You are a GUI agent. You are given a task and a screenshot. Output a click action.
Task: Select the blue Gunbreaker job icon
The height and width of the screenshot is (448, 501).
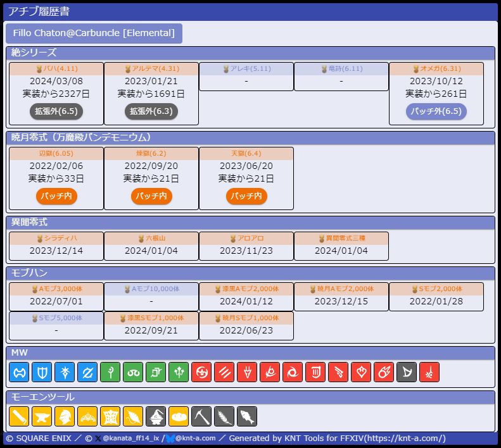tap(87, 372)
